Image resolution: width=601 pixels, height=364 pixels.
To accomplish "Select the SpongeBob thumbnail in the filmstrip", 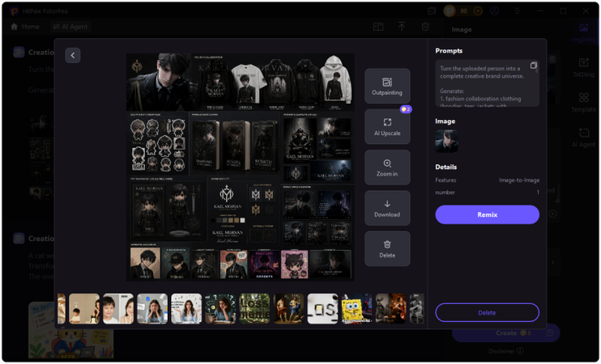I will click(x=356, y=308).
